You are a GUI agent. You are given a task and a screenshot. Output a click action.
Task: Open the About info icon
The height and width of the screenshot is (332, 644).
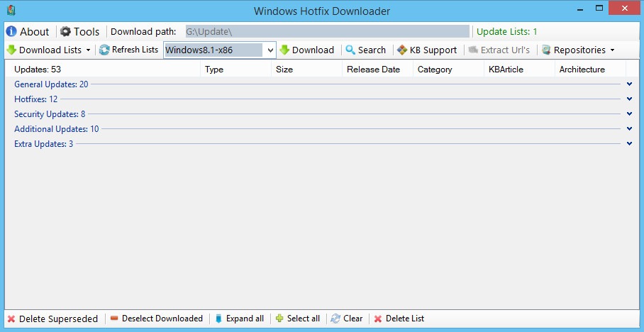[x=11, y=32]
